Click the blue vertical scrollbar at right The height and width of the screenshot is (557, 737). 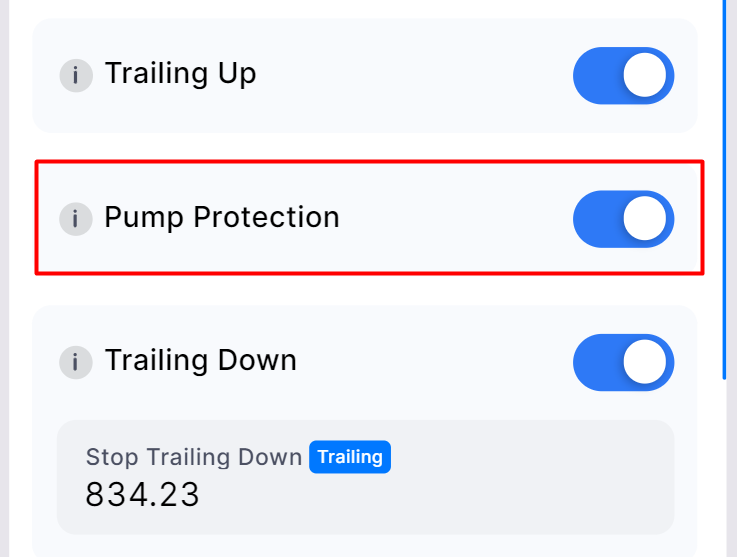(725, 190)
